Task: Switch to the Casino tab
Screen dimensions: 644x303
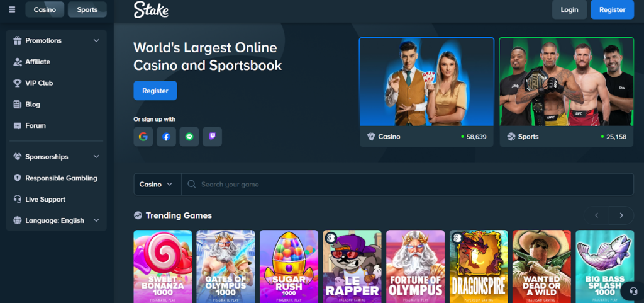Action: (45, 9)
